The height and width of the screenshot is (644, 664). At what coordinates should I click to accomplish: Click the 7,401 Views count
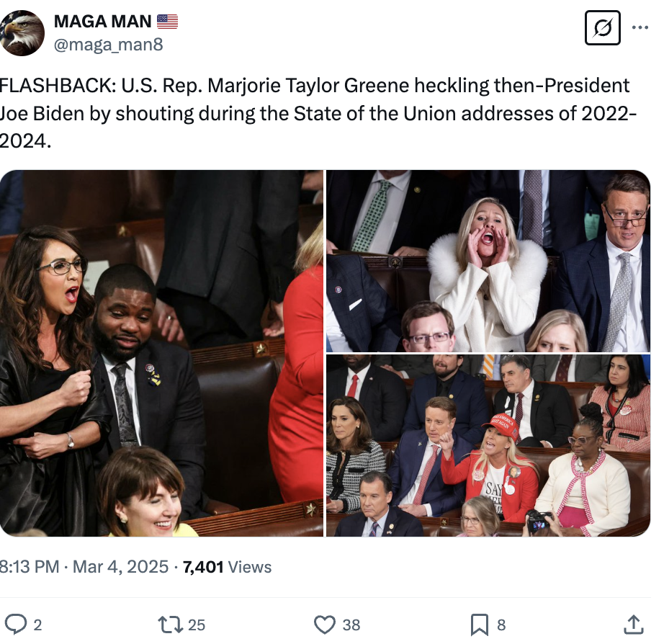pos(227,567)
